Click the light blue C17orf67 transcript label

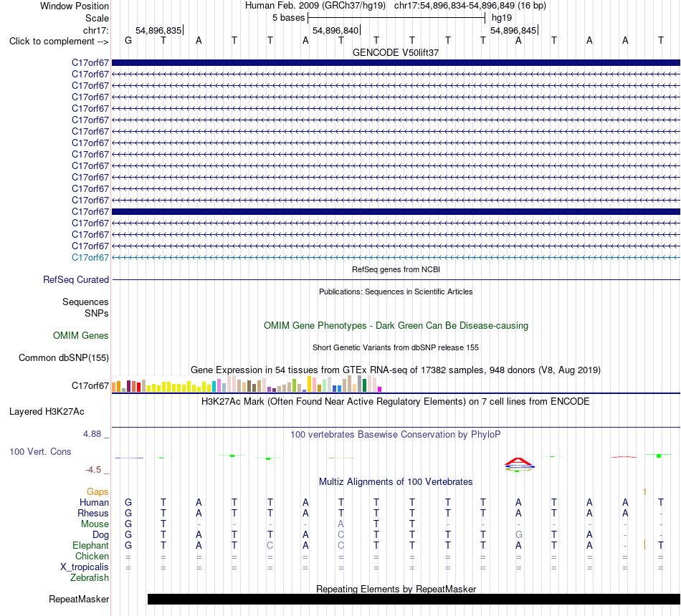tap(90, 257)
